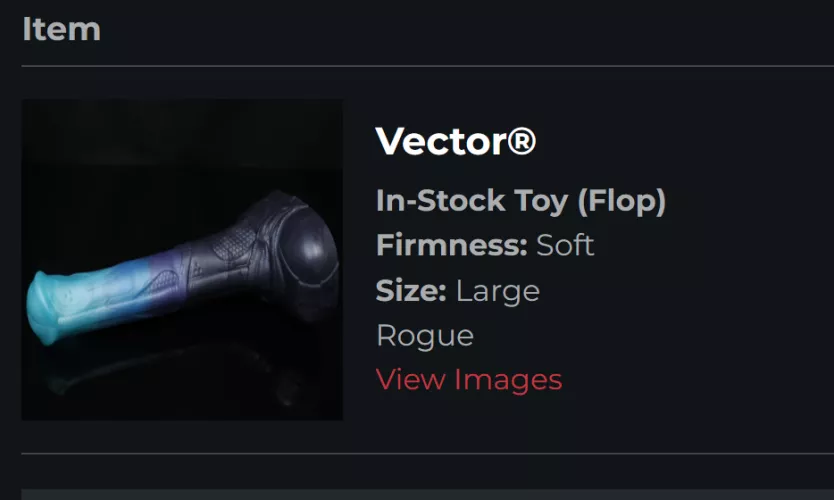Select the Large size value
Image resolution: width=834 pixels, height=500 pixels.
(x=498, y=292)
